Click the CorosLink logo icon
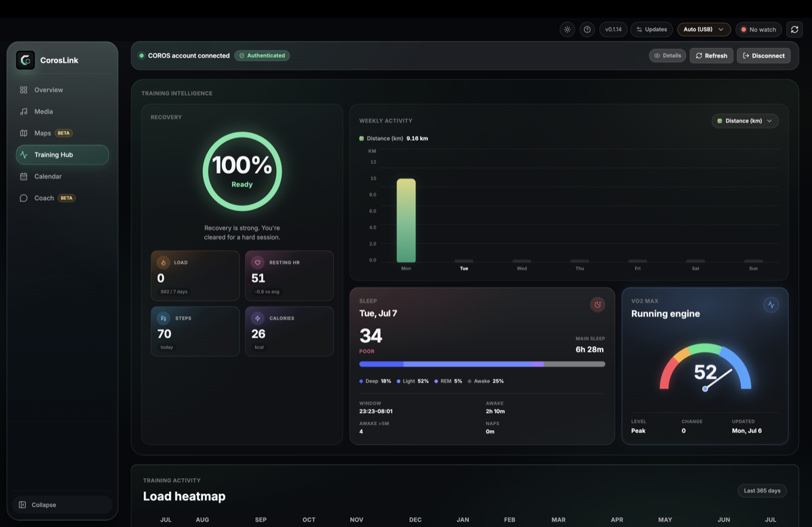Screen dimensions: 812x527 click(x=26, y=60)
